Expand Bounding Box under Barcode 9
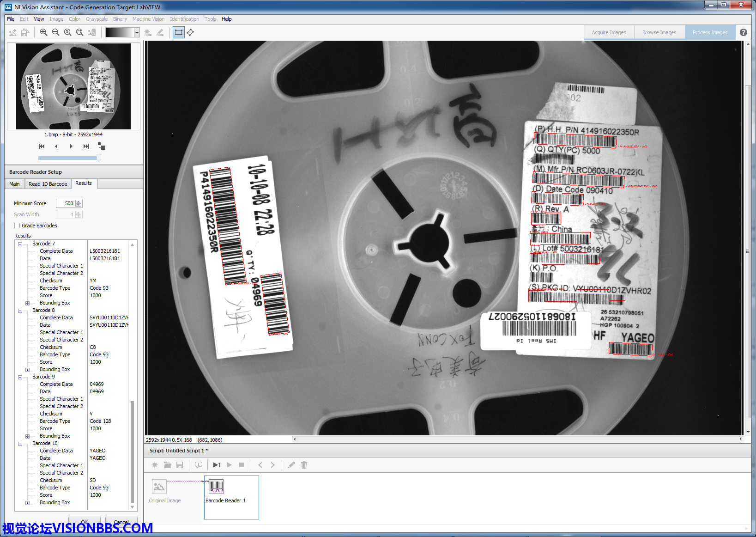 (x=28, y=436)
